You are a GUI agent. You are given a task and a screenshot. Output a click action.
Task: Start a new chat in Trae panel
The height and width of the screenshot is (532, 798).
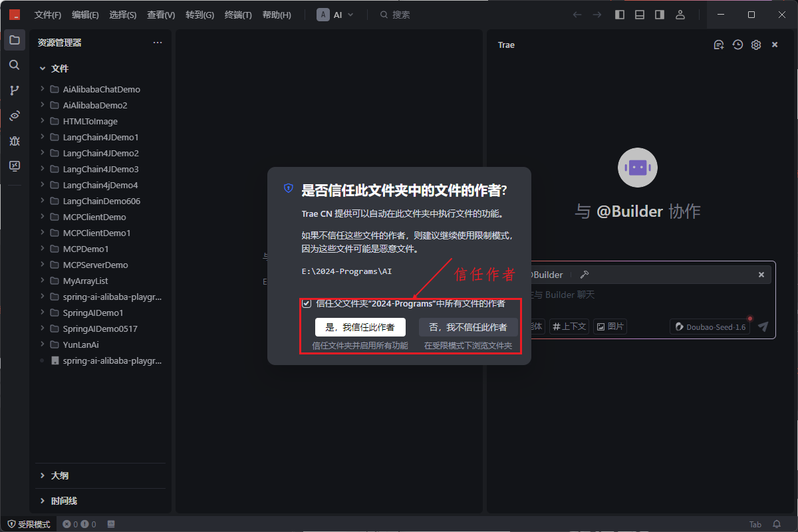pos(719,45)
